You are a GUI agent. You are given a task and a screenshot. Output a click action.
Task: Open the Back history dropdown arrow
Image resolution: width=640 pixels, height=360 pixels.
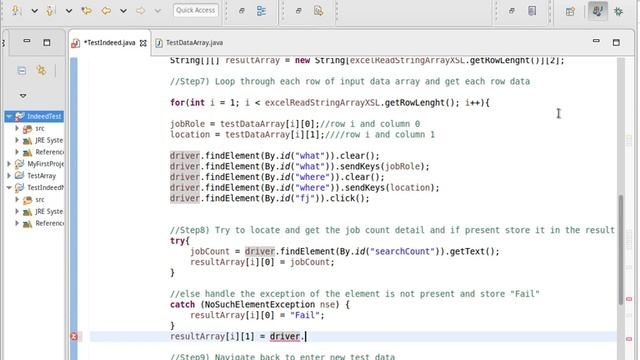coord(123,11)
